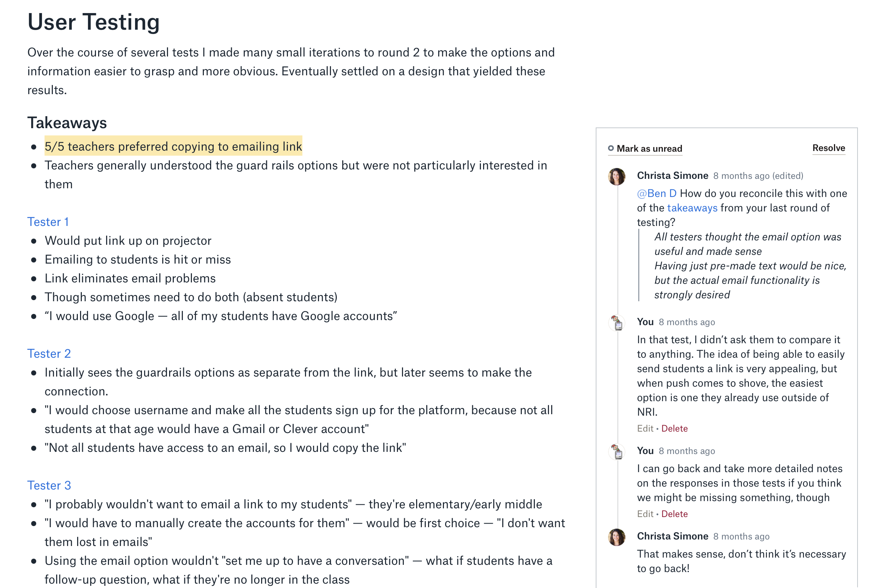Click your avatar beside the "I can go back" reply

[616, 451]
